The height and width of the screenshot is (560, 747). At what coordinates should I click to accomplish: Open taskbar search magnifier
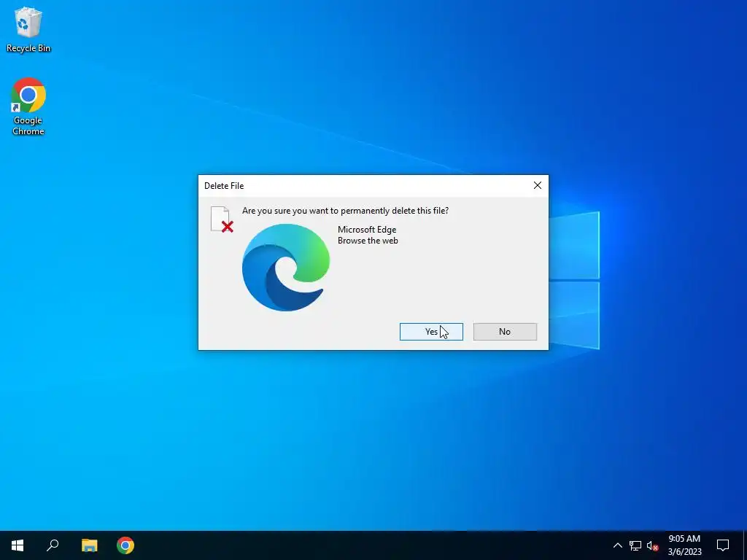point(53,545)
